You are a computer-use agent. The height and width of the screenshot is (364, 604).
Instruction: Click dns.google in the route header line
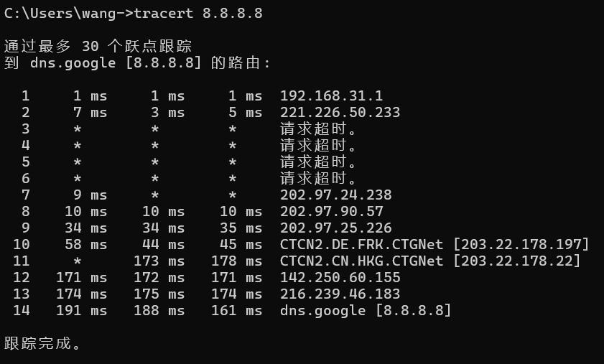63,62
